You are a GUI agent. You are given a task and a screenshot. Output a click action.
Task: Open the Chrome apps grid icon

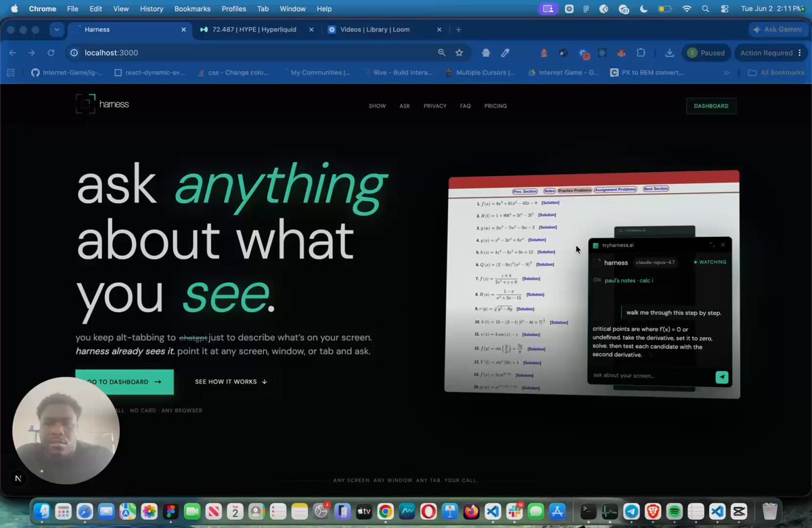[10, 72]
